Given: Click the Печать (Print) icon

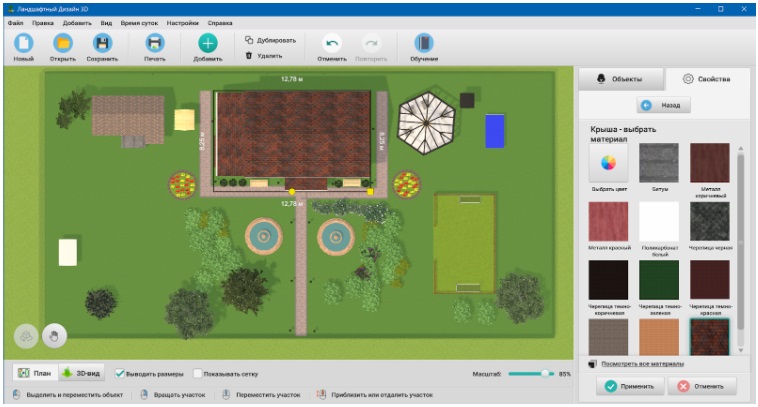Looking at the screenshot, I should click(154, 43).
